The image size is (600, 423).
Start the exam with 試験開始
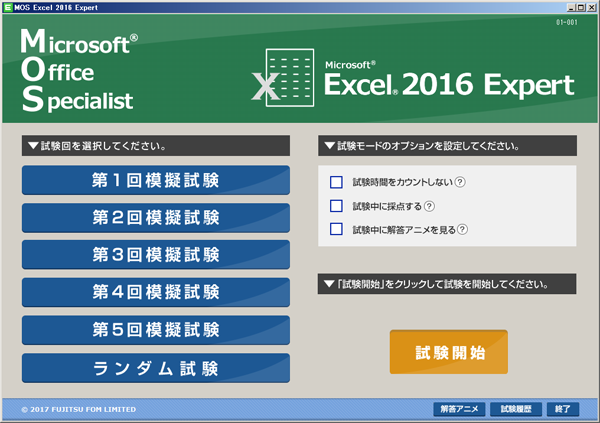[x=449, y=352]
